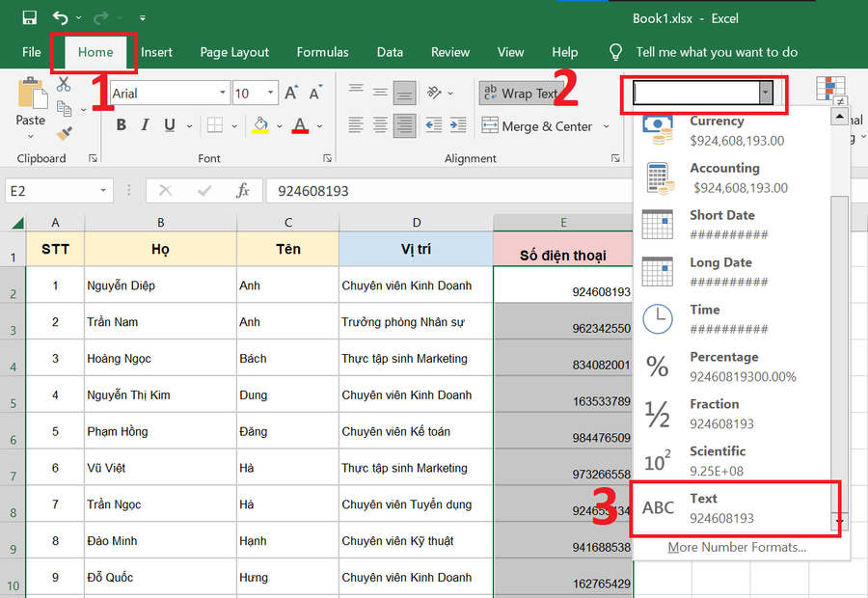
Task: Click the Borders icon
Action: click(215, 125)
